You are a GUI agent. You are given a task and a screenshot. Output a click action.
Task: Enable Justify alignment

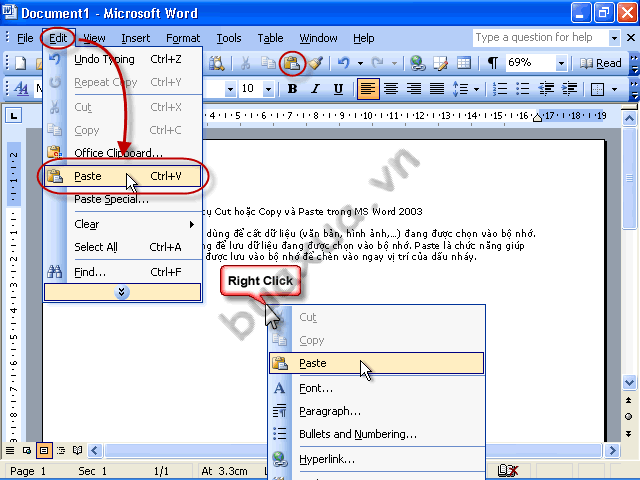click(437, 89)
